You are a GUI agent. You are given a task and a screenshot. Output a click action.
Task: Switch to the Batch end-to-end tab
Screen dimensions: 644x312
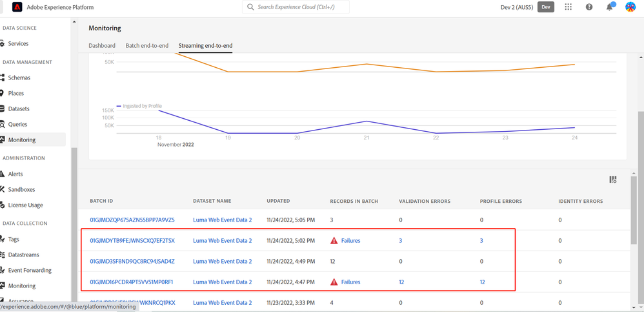click(x=146, y=46)
